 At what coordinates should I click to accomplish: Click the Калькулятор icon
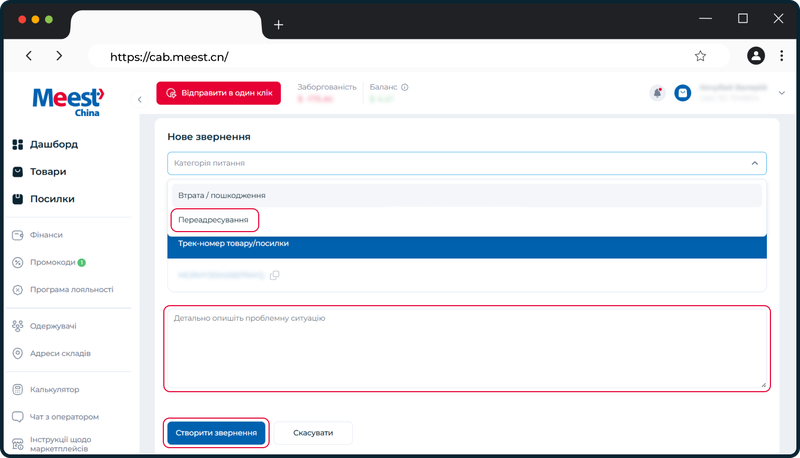17,390
